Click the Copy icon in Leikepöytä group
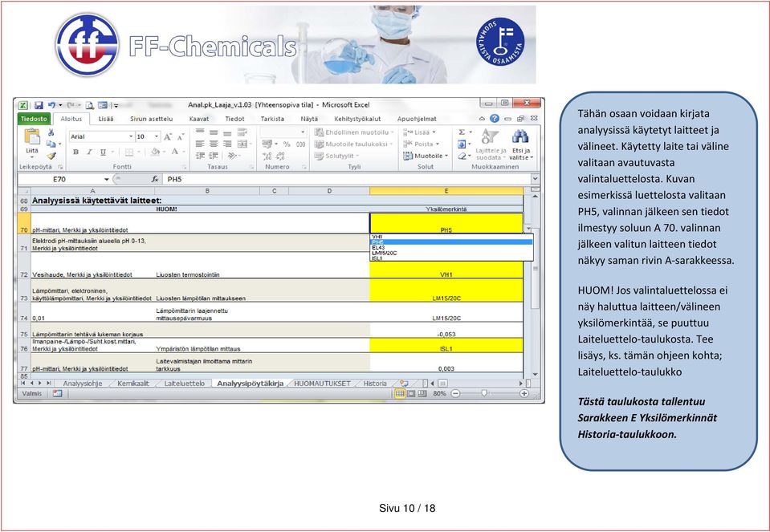Viewport: 770px width, 532px height. click(51, 144)
